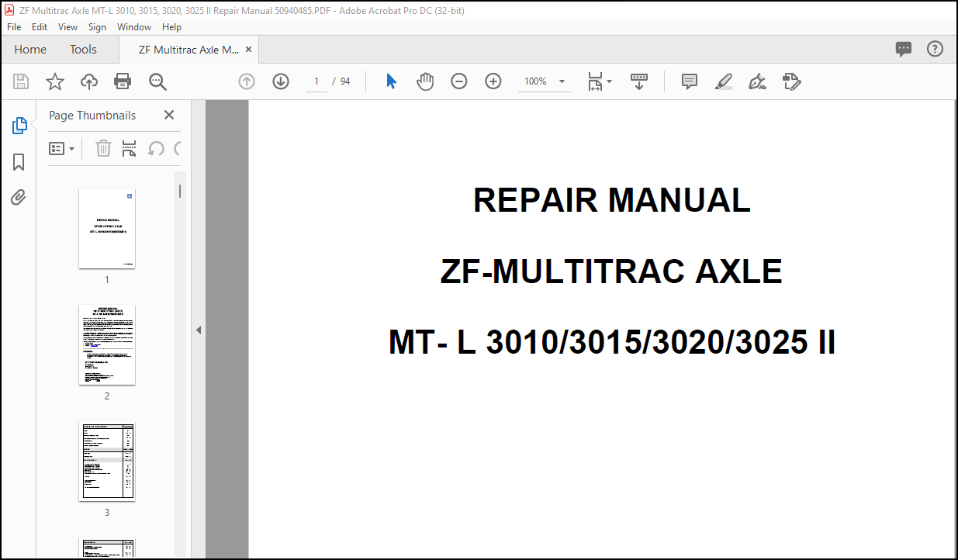Select the page 2 thumbnail
The height and width of the screenshot is (560, 958).
[107, 345]
